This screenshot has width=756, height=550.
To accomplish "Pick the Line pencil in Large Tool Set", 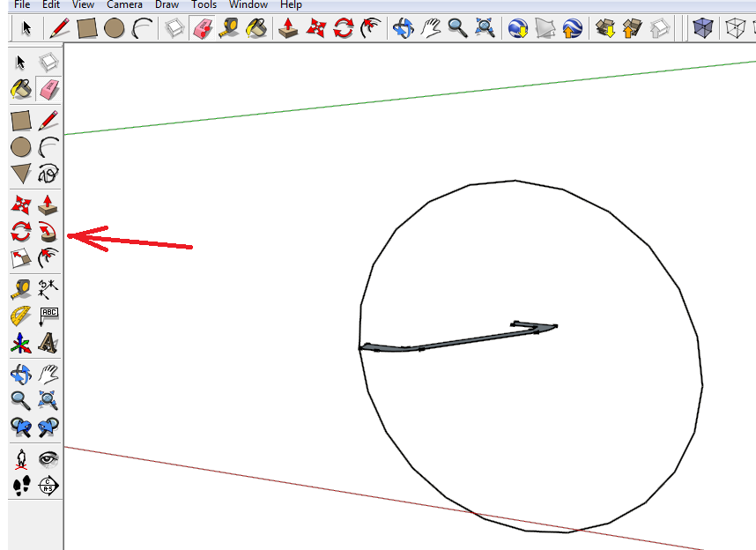I will pos(48,121).
